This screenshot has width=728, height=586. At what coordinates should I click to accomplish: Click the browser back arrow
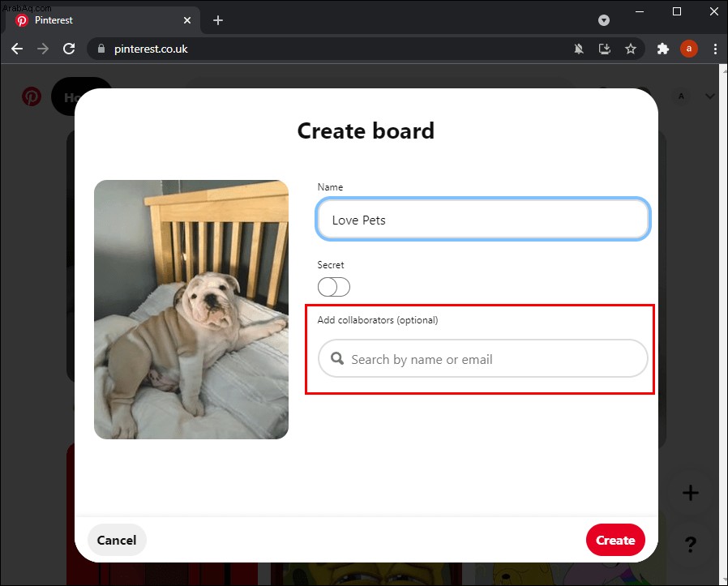[17, 49]
